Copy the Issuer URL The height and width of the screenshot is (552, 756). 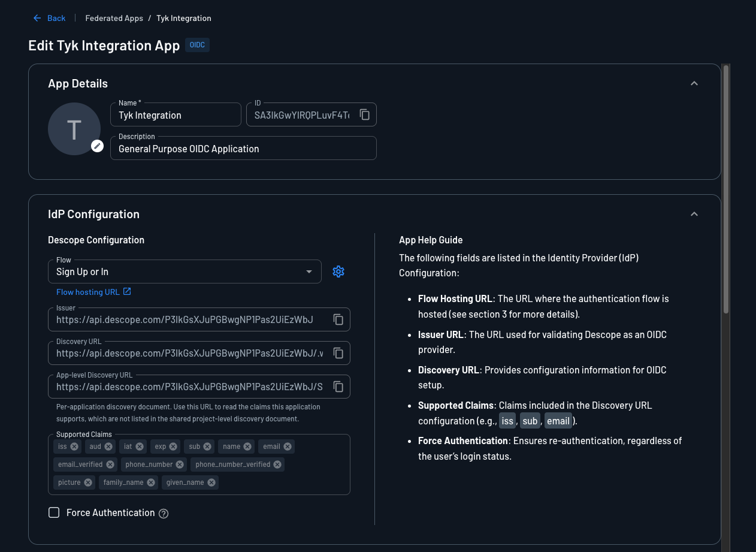tap(338, 319)
